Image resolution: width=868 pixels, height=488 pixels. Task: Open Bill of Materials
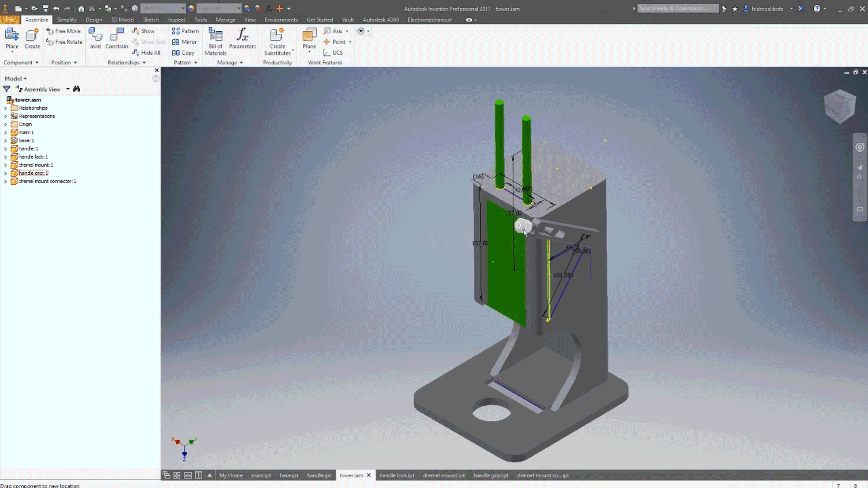[x=215, y=42]
